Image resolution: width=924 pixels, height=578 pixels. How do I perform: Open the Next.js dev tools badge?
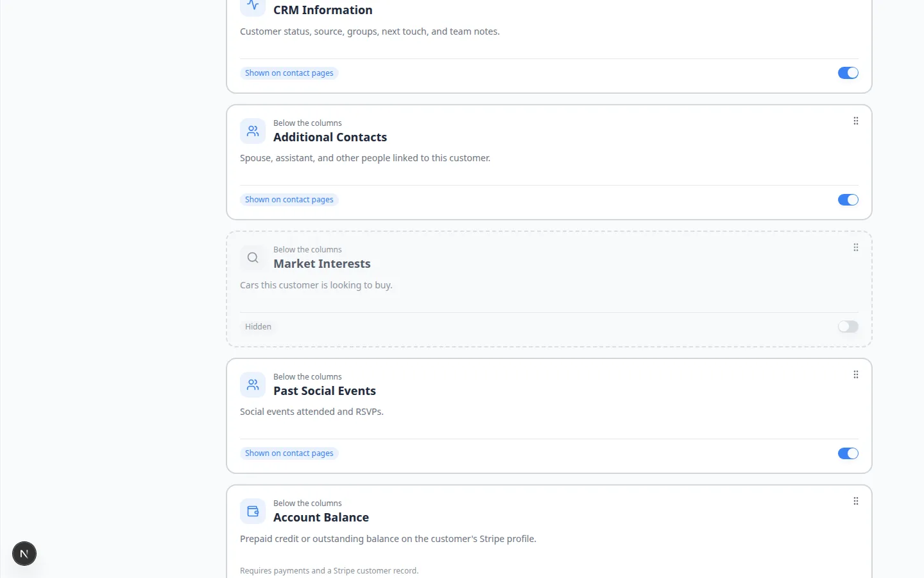[24, 554]
